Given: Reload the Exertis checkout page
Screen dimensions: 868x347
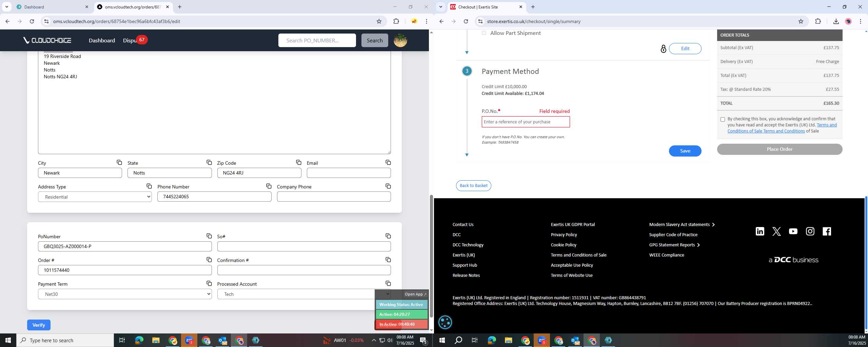Looking at the screenshot, I should point(466,21).
